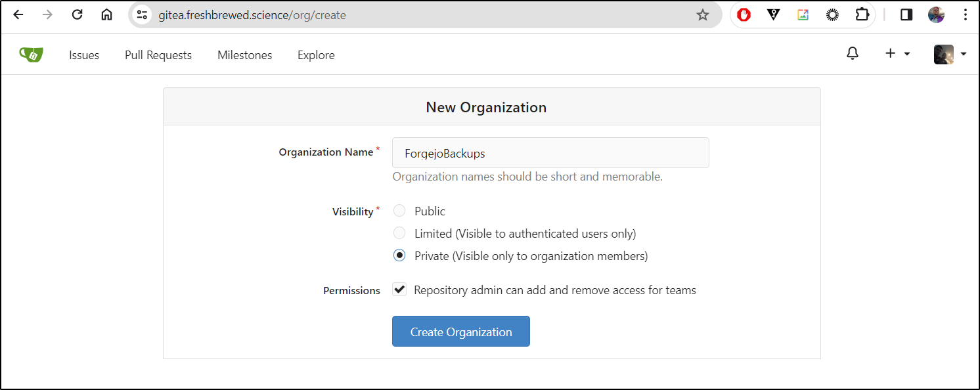Click the Gitea teacup logo

(31, 54)
